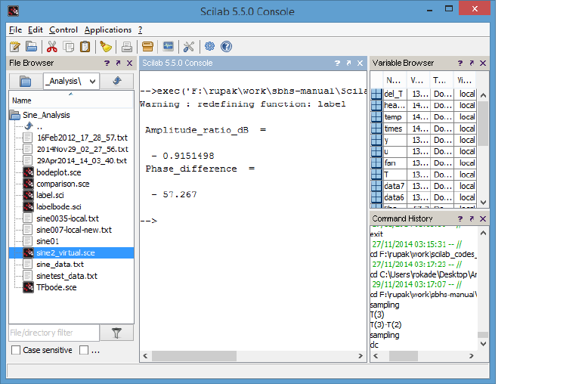Go to parent directory arrow button

point(117,81)
